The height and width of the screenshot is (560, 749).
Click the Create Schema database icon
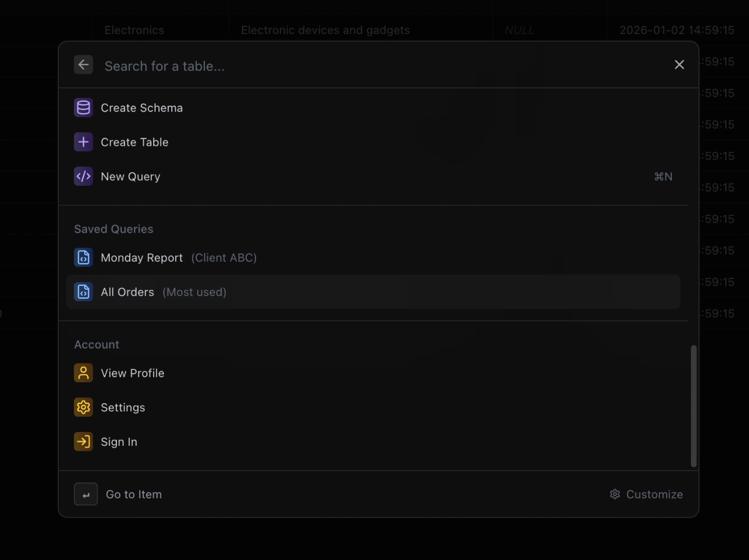tap(84, 108)
